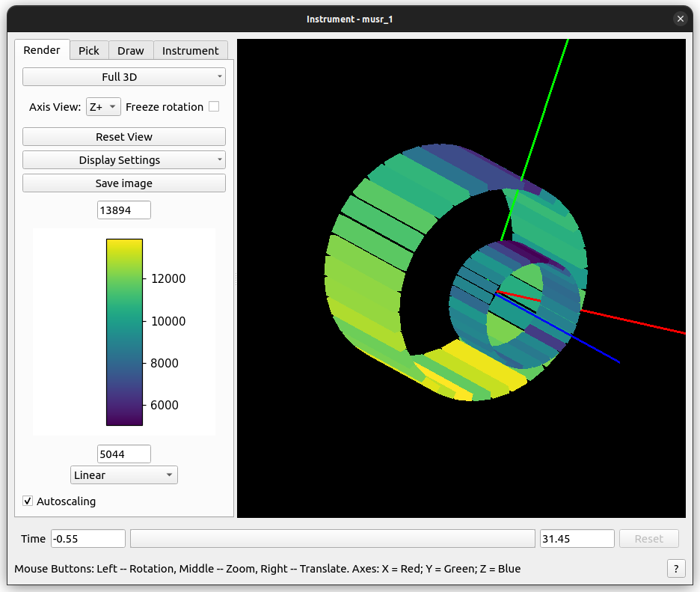Viewport: 700px width, 592px height.
Task: Expand the Axis View Z+ dropdown
Action: (x=103, y=107)
